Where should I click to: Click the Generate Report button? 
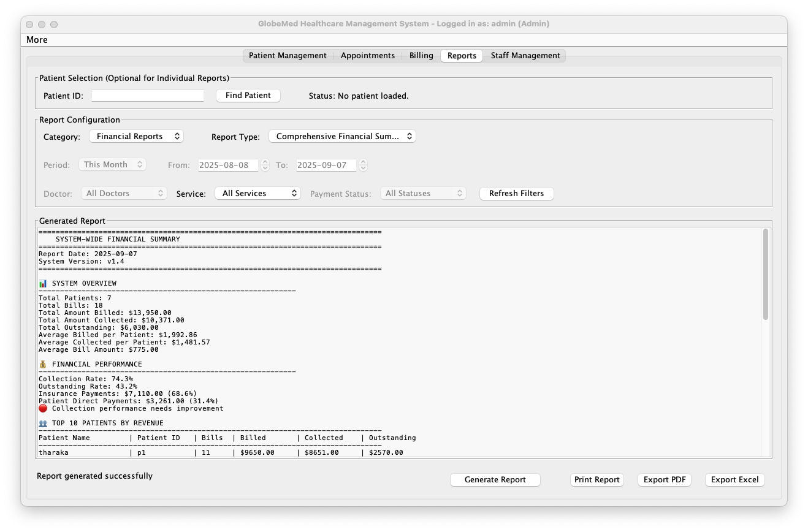pos(495,480)
